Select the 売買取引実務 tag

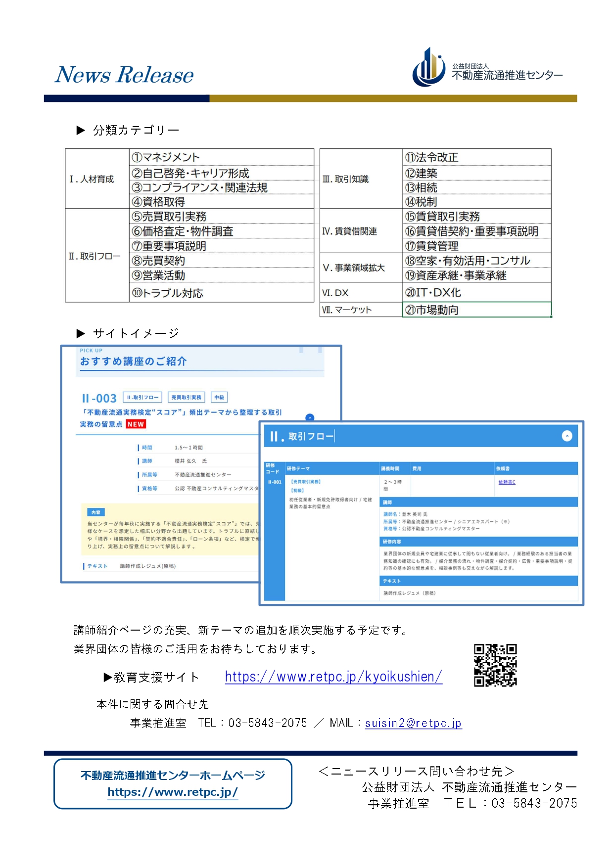point(186,397)
